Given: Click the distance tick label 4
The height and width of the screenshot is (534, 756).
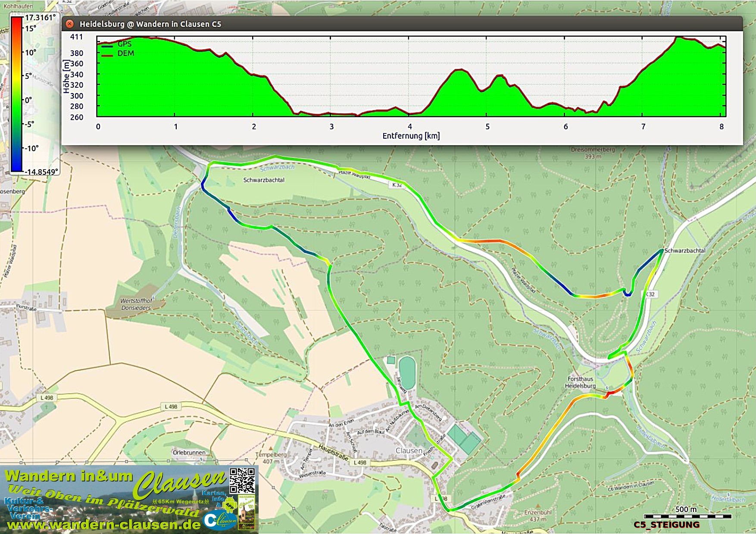Looking at the screenshot, I should [410, 127].
